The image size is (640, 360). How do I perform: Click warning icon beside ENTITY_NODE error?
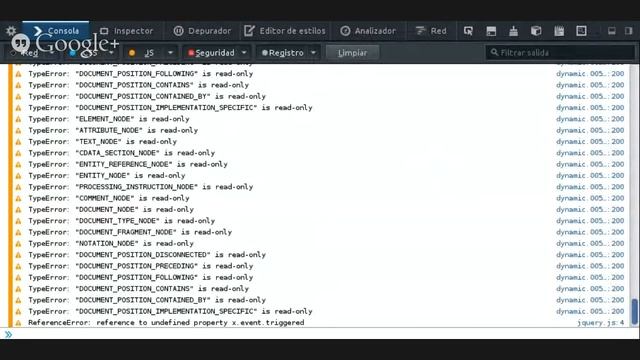(18, 176)
